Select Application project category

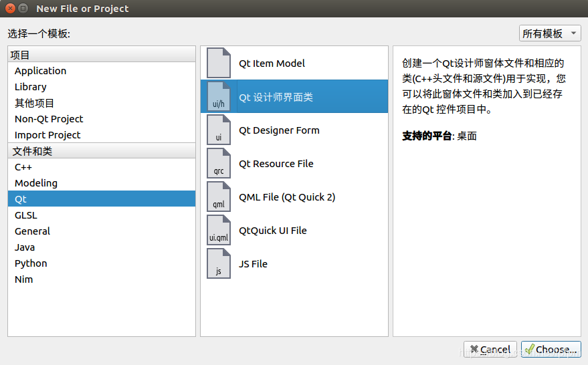pos(102,71)
